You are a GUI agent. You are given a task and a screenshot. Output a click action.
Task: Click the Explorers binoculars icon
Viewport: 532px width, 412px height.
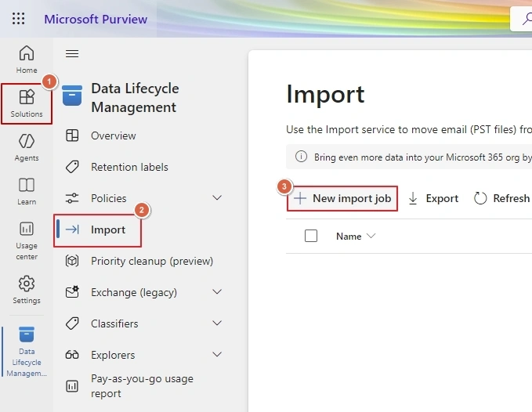(72, 355)
